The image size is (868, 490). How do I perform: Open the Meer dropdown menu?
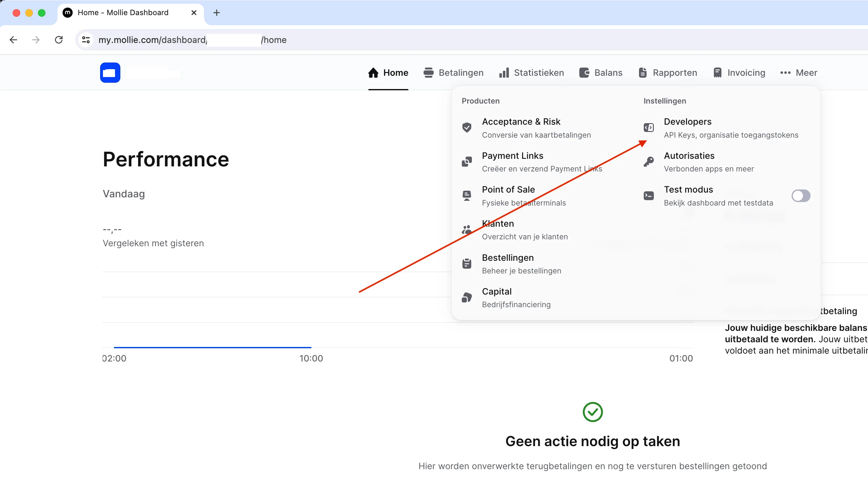[799, 73]
